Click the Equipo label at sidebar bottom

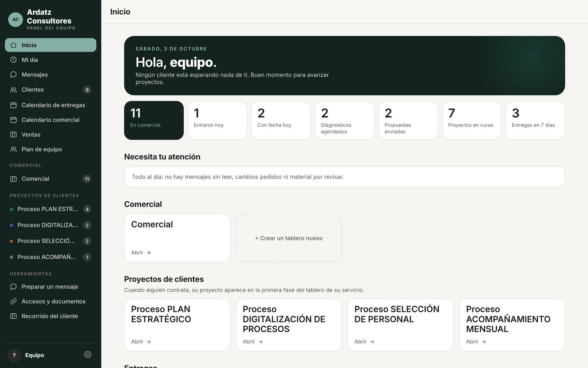[x=35, y=355]
